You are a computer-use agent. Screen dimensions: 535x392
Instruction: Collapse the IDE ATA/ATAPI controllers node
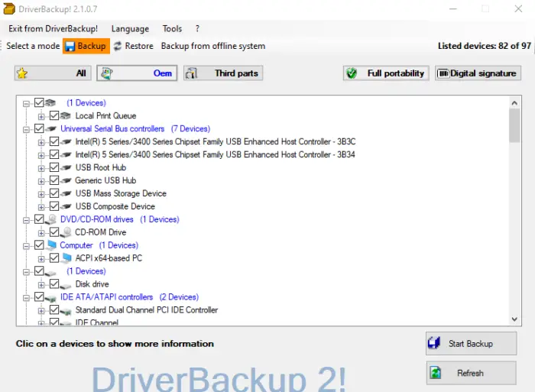tap(26, 298)
